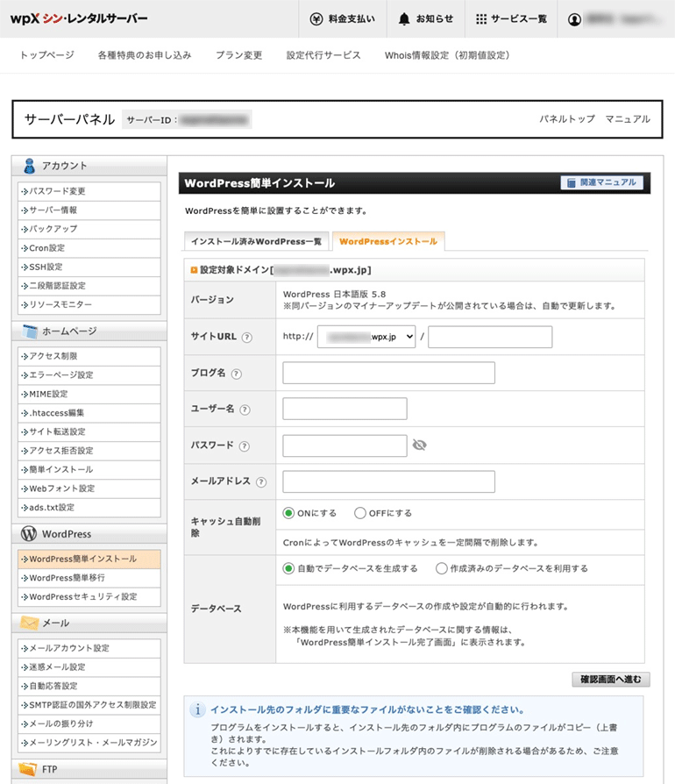The height and width of the screenshot is (784, 675).
Task: Click the ホームページ section icon
Action: point(30,331)
